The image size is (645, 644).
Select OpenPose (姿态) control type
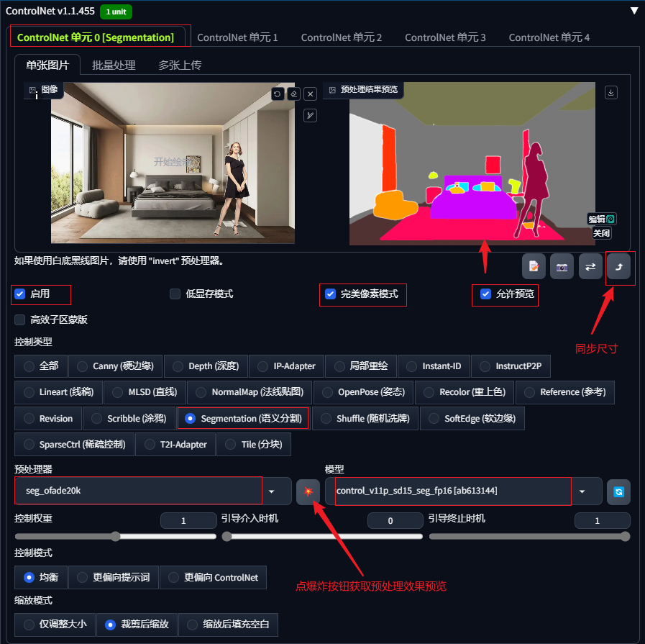(x=364, y=392)
